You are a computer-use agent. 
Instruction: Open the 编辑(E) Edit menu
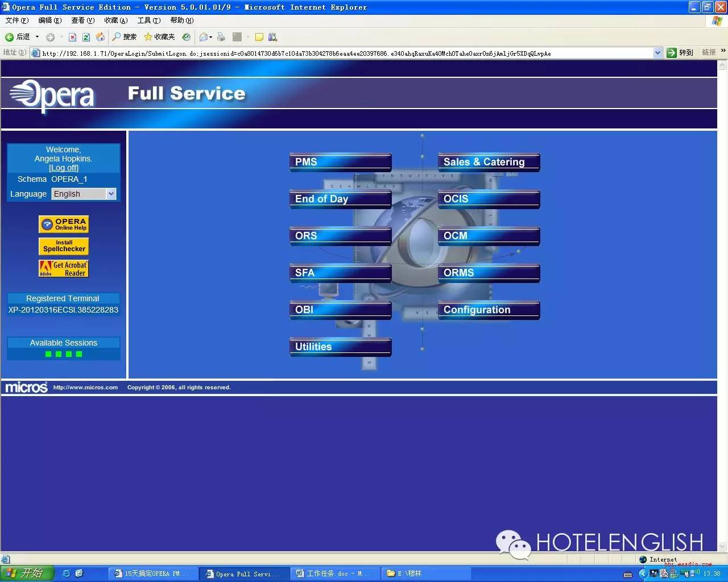(49, 20)
